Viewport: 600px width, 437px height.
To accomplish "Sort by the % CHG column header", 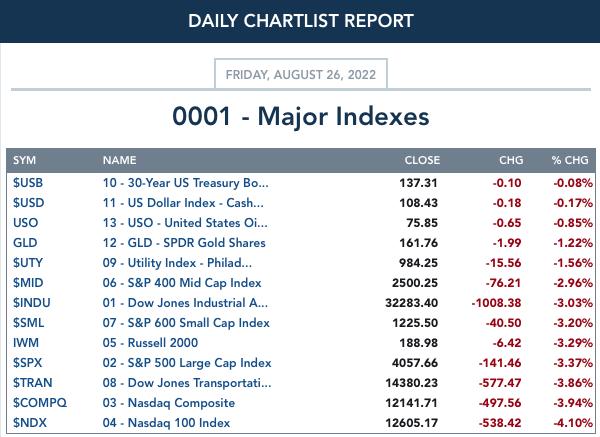I will point(570,160).
